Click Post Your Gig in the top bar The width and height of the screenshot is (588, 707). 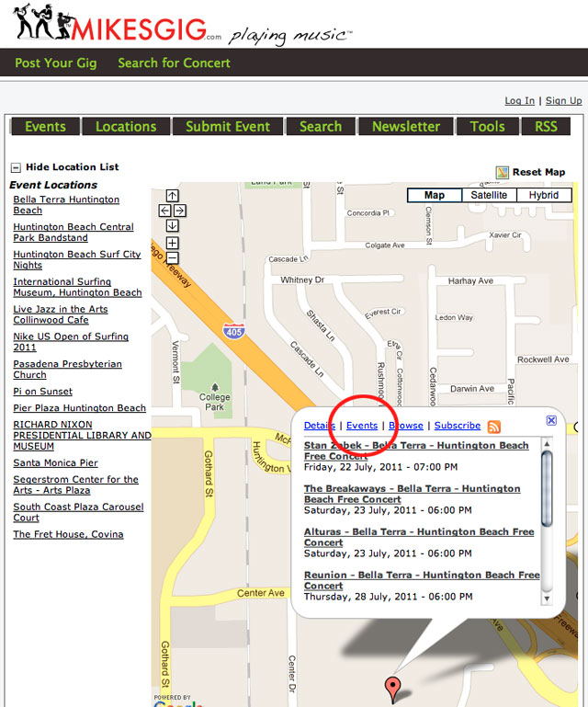tap(56, 63)
